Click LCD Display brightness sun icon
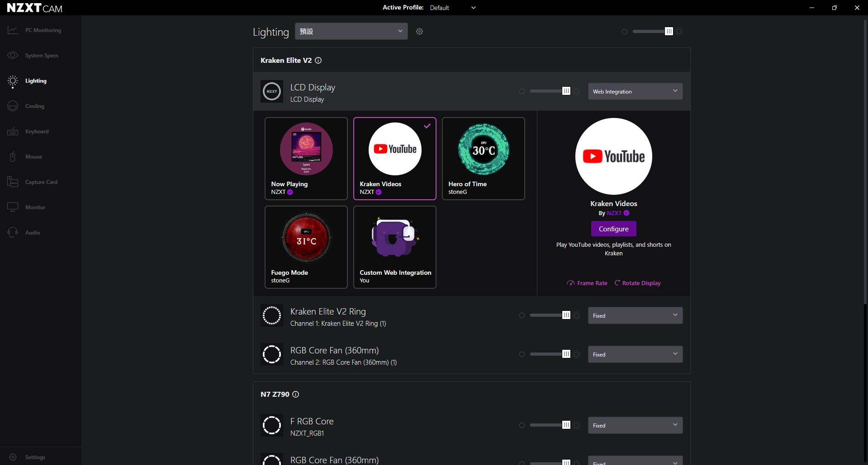Viewport: 868px width, 465px height. pyautogui.click(x=577, y=91)
